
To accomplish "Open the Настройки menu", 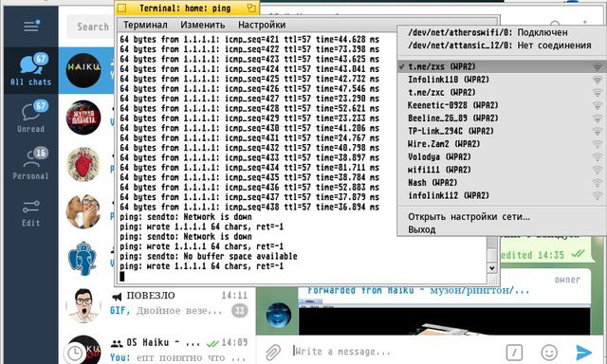I will 262,25.
